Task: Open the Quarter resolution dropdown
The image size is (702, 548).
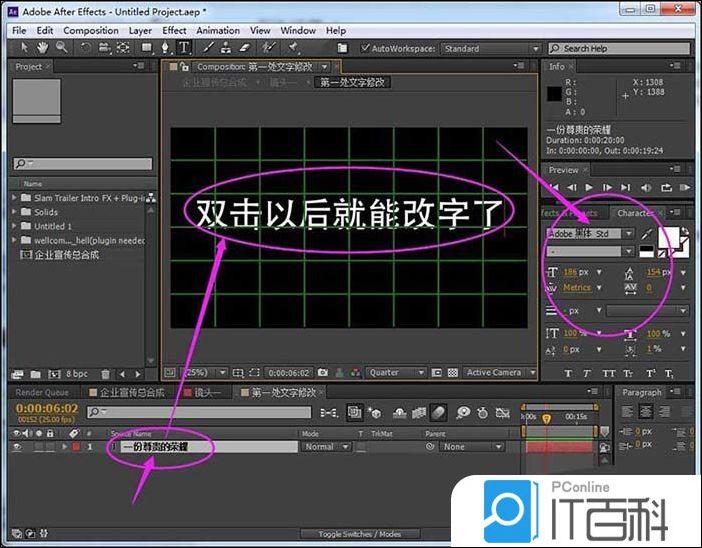Action: click(x=396, y=373)
